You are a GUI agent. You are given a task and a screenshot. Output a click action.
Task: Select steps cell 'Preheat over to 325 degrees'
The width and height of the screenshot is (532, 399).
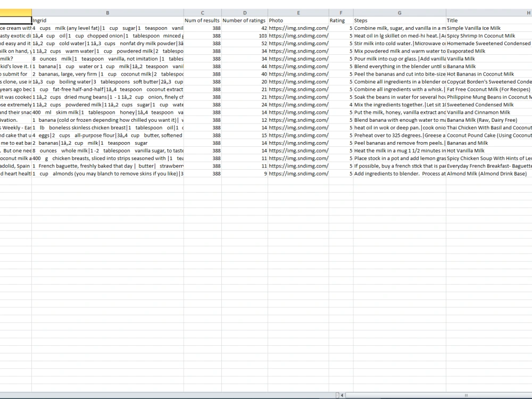click(x=400, y=135)
